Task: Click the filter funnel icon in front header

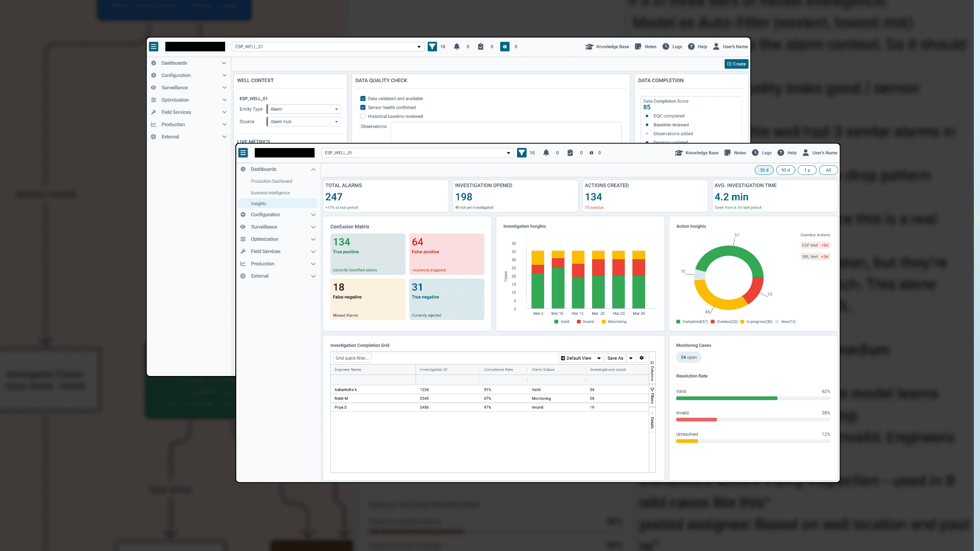Action: 522,153
